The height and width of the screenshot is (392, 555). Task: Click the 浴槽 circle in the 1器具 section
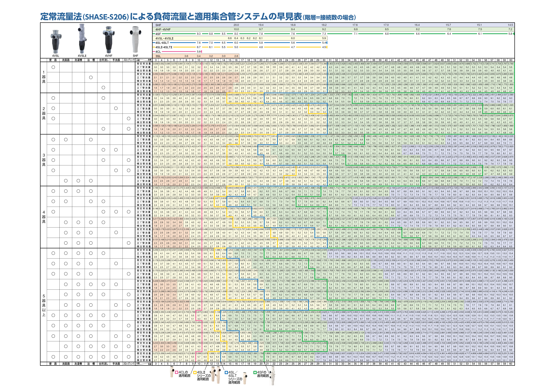point(91,77)
